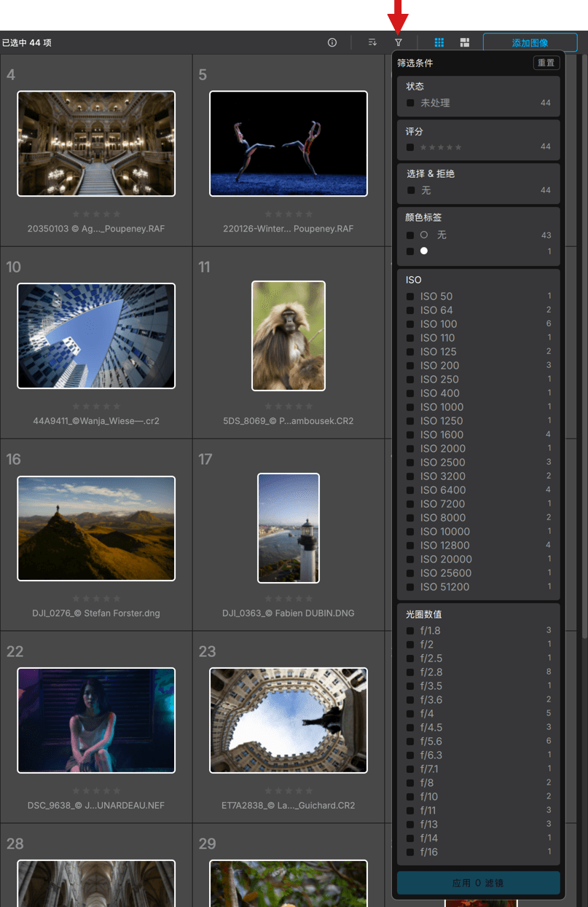588x907 pixels.
Task: Enable the f/2.5 aperture filter
Action: point(410,659)
